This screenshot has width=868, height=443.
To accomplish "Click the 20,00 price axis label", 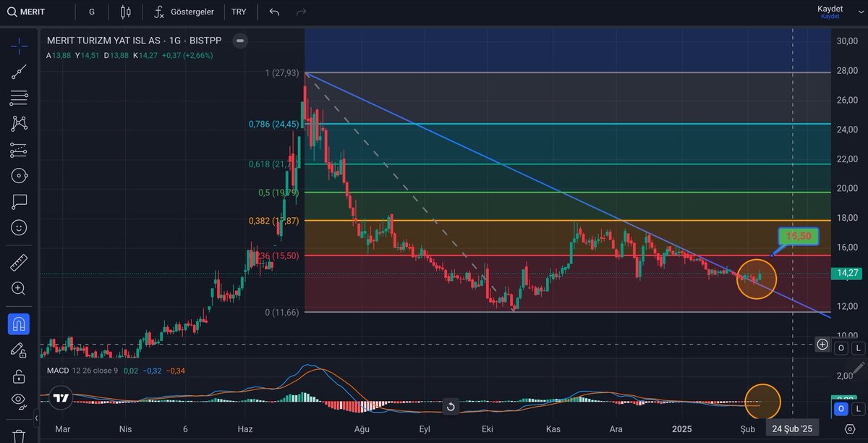I will pyautogui.click(x=847, y=188).
